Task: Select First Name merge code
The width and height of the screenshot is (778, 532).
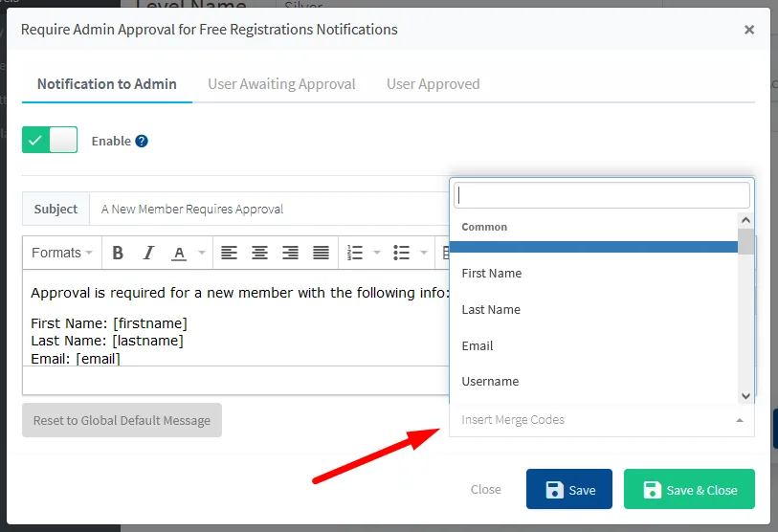Action: [492, 274]
